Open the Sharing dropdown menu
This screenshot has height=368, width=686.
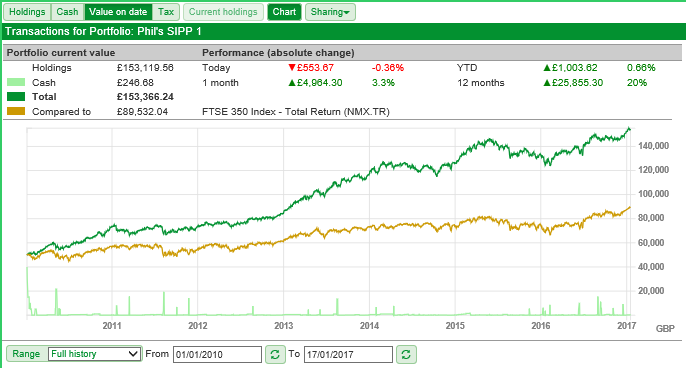(330, 12)
